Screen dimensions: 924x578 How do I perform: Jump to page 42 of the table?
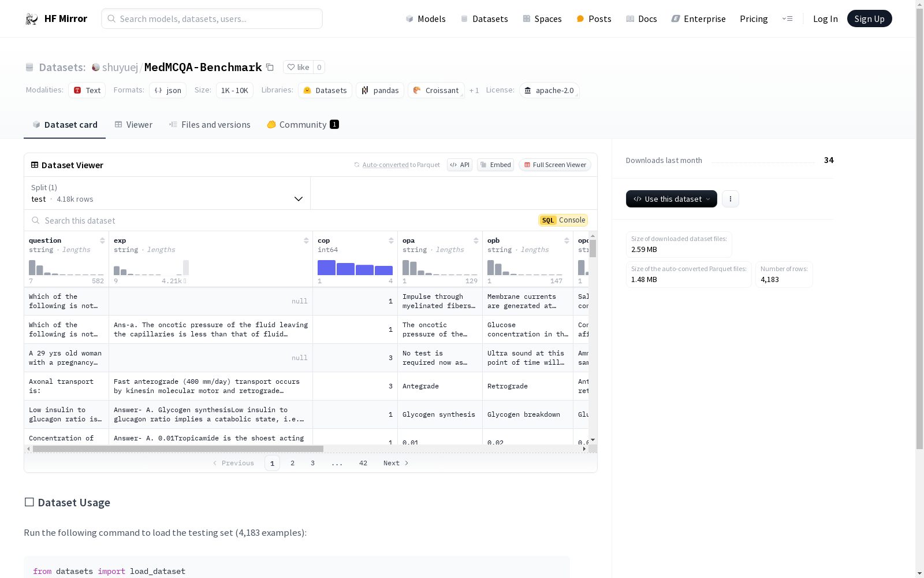pyautogui.click(x=363, y=464)
